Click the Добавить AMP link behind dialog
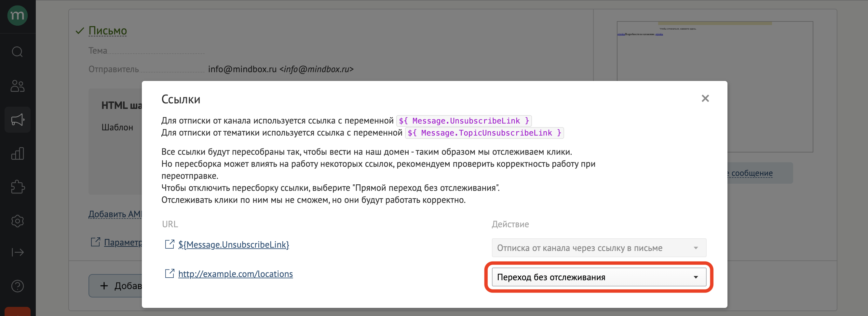The width and height of the screenshot is (868, 316). point(115,214)
